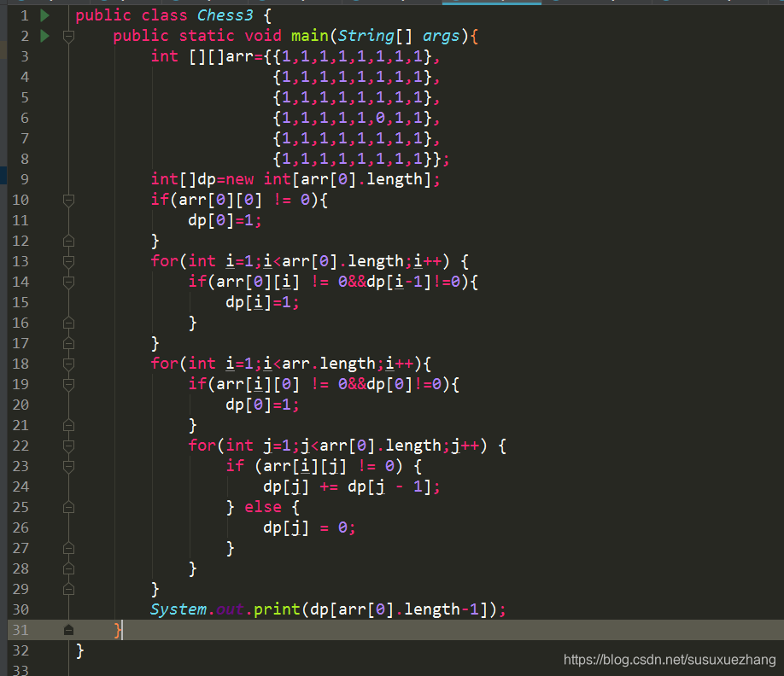Click the print method call
The image size is (784, 676).
click(277, 609)
